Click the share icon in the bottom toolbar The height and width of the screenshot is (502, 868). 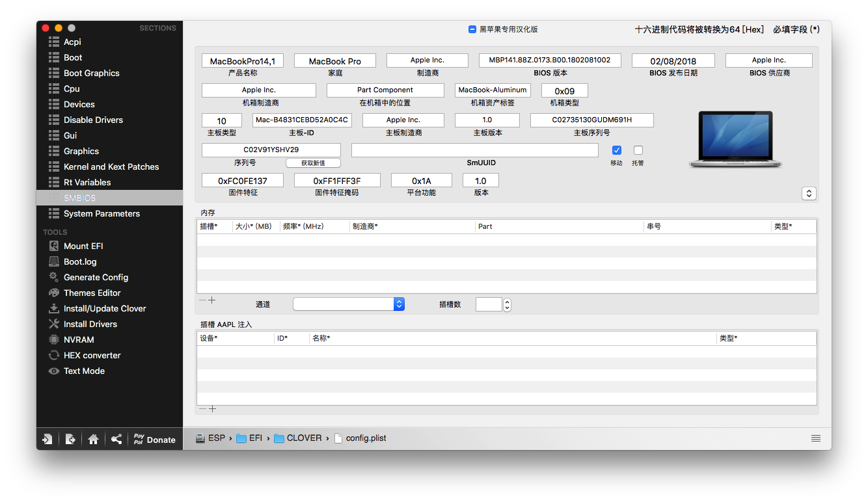(116, 440)
